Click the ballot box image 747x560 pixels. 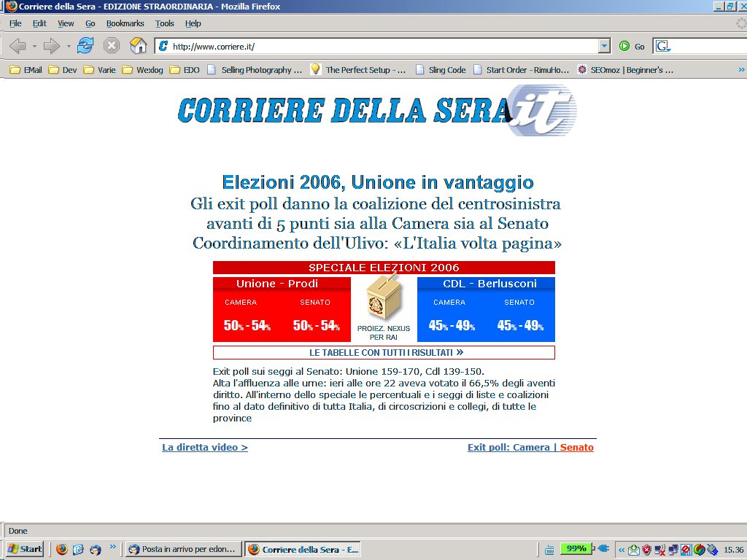[x=384, y=298]
